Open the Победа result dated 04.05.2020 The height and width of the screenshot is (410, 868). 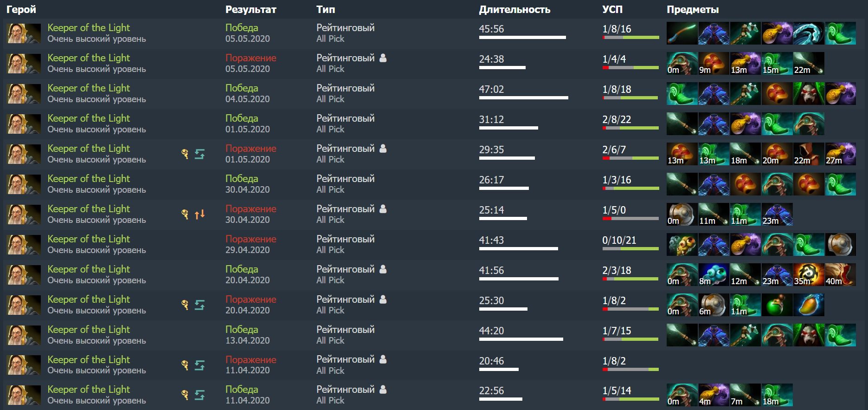(242, 88)
